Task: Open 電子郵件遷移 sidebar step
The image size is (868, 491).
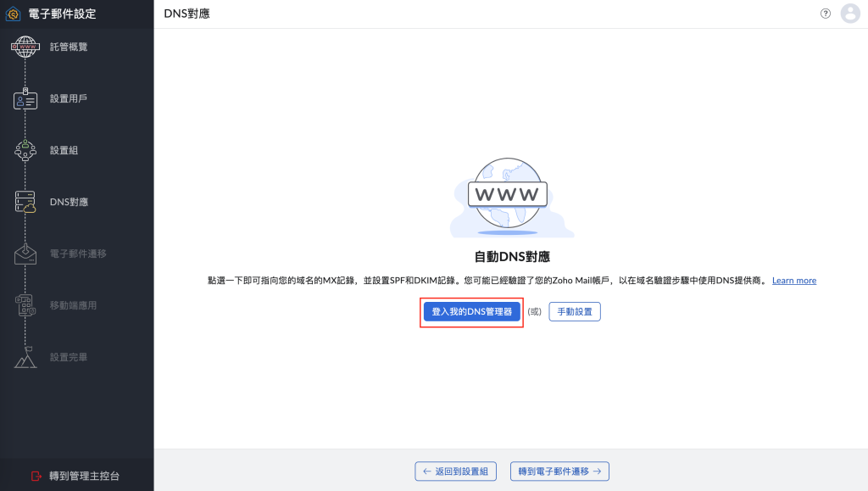Action: coord(78,254)
